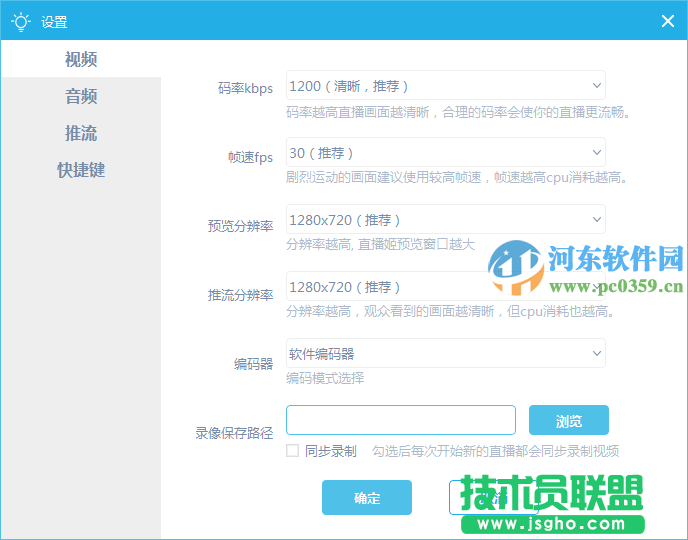Click the 浏览 button
688x540 pixels.
pyautogui.click(x=569, y=420)
